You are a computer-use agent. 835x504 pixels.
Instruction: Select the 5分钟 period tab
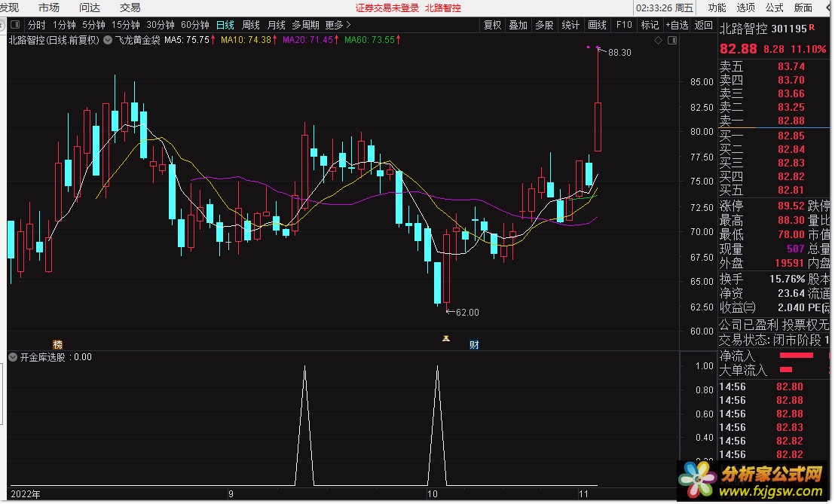[93, 25]
